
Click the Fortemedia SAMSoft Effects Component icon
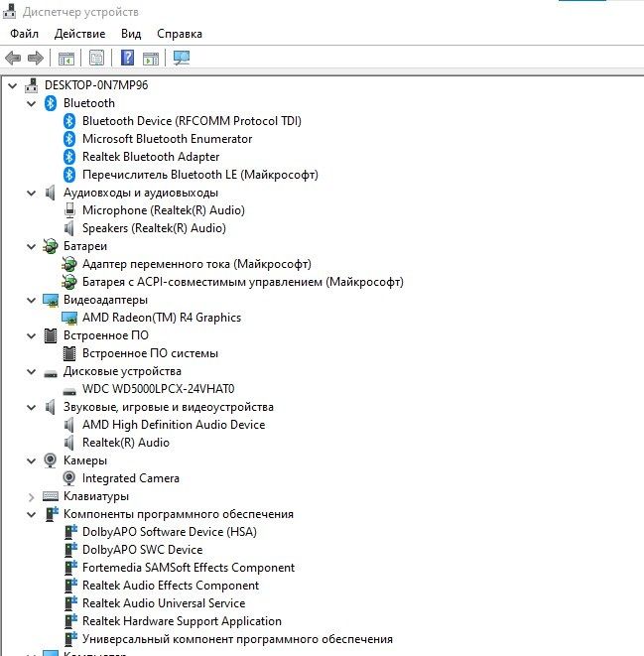70,568
